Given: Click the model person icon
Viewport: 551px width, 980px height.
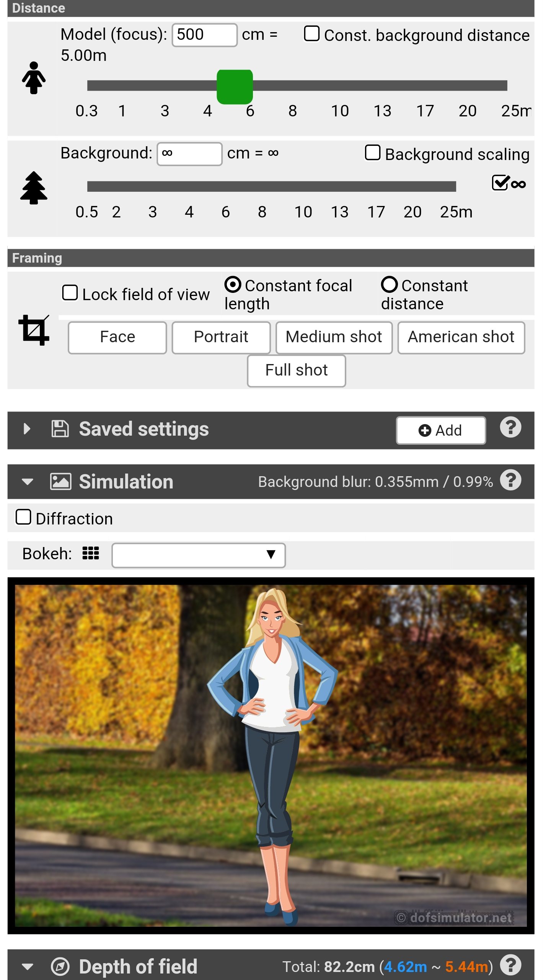Looking at the screenshot, I should click(x=34, y=78).
